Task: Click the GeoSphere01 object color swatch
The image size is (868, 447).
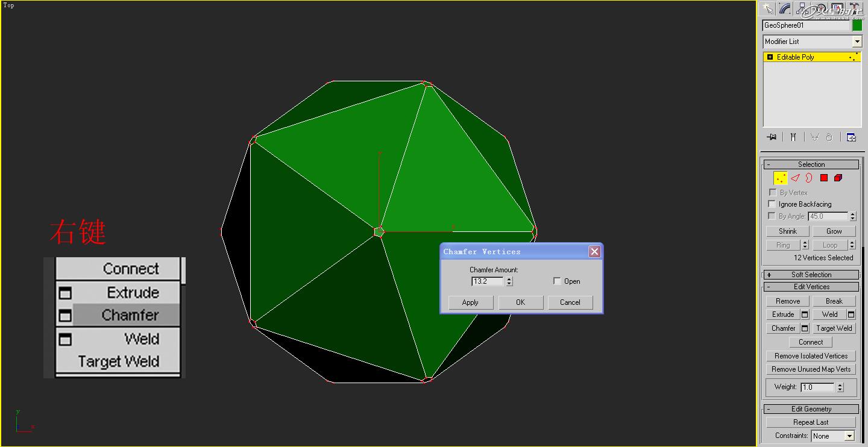Action: 857,25
